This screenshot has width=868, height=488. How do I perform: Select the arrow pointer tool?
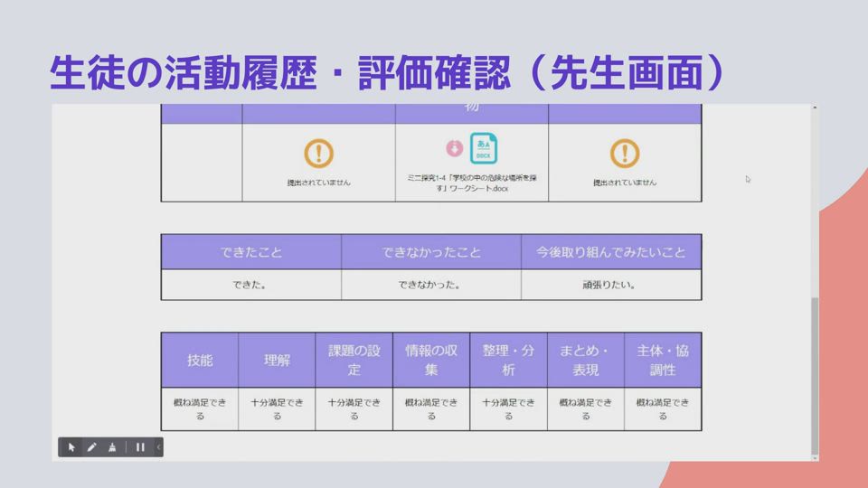[x=71, y=447]
